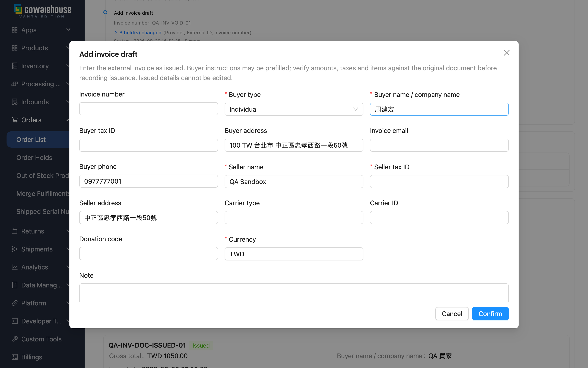588x368 pixels.
Task: Click the Analytics chart icon
Action: click(x=14, y=267)
